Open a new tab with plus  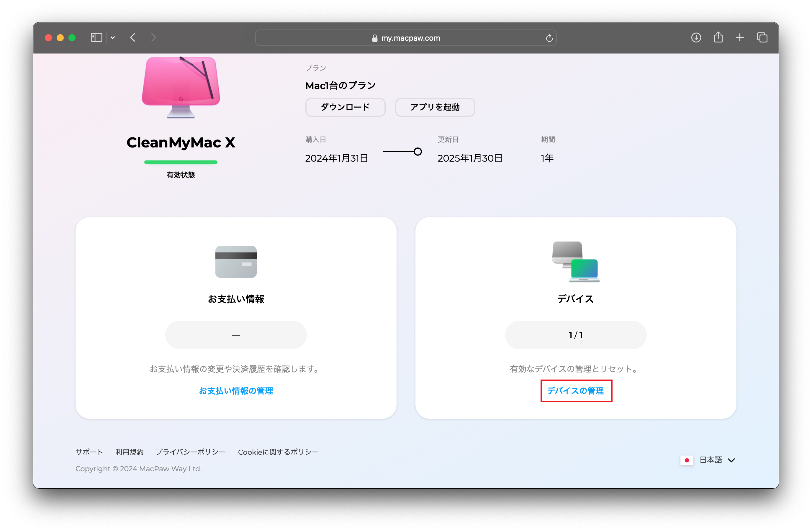coord(740,37)
